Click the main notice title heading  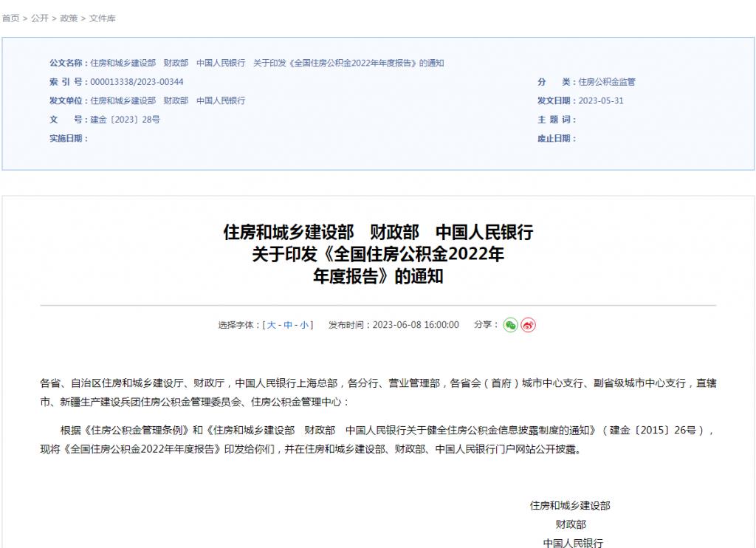point(378,255)
